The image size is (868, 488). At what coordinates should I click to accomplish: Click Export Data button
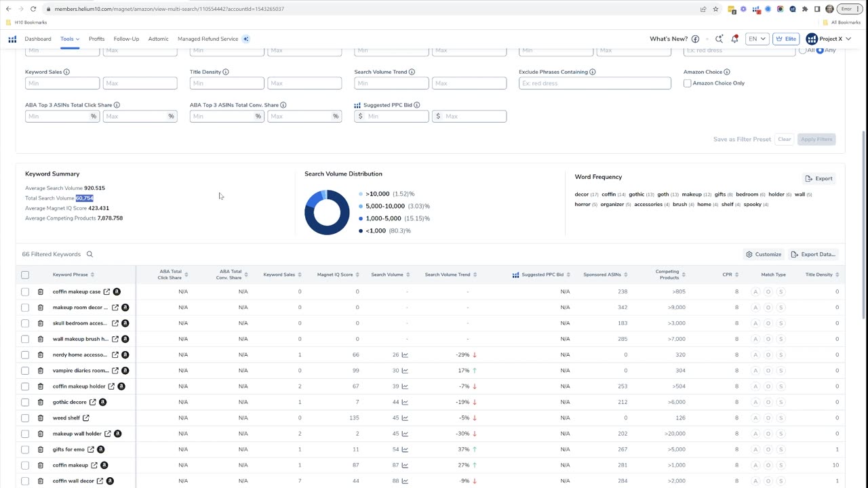pos(813,254)
